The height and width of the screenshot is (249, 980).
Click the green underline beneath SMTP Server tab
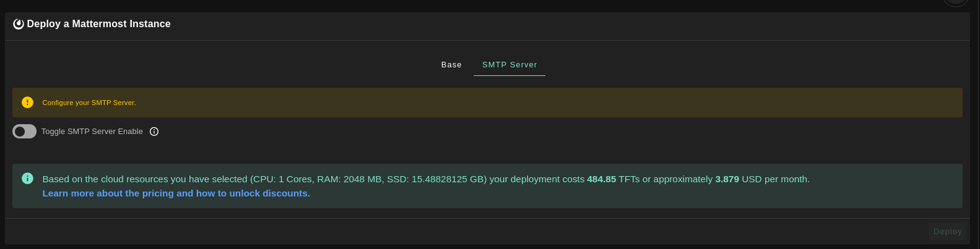point(510,75)
